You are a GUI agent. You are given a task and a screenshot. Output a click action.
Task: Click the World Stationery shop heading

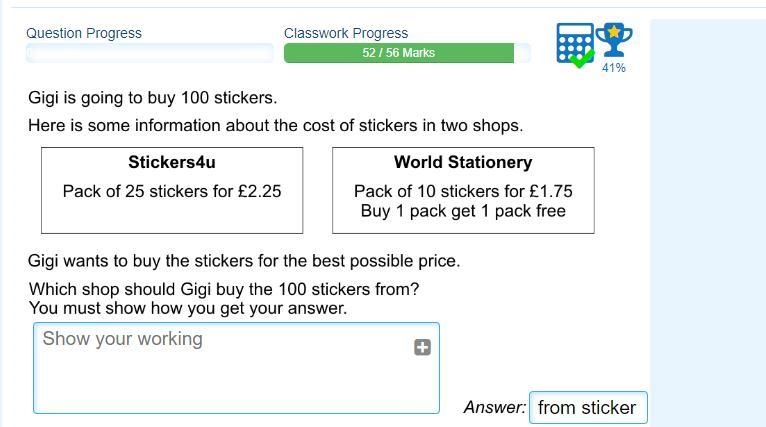click(463, 162)
